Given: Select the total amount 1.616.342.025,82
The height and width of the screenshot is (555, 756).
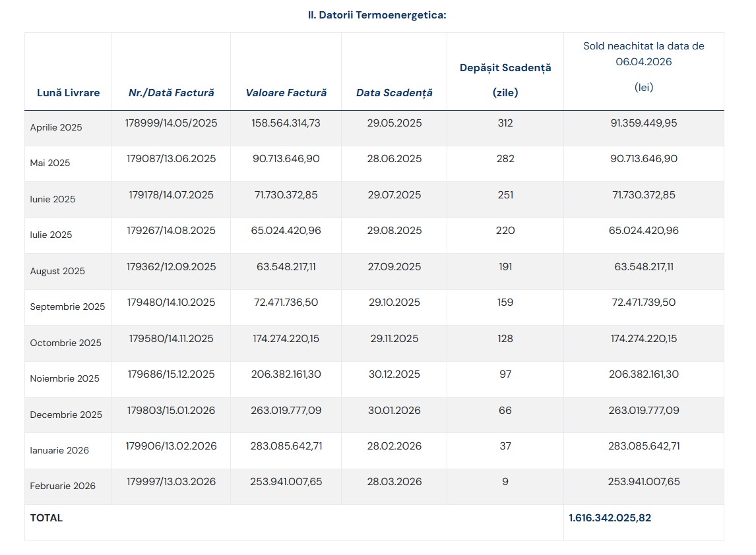Looking at the screenshot, I should pos(610,518).
